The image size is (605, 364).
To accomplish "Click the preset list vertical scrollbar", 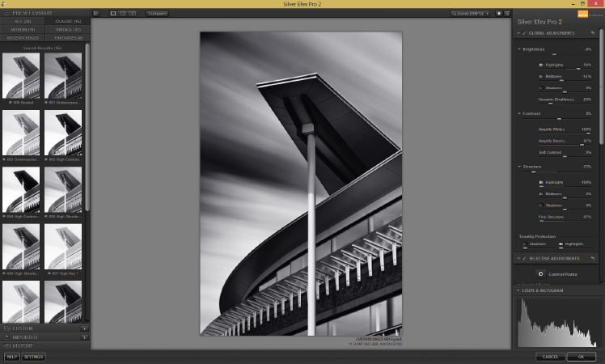I will tap(87, 127).
